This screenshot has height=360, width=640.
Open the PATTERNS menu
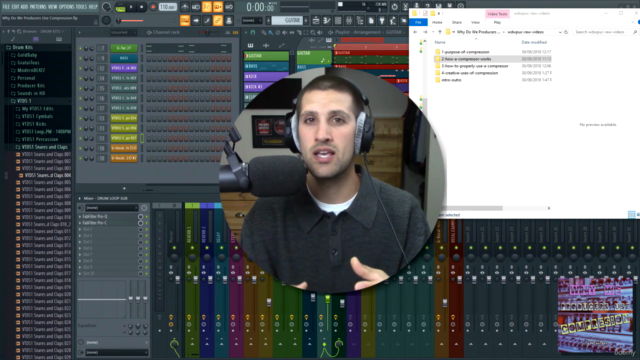(x=38, y=7)
